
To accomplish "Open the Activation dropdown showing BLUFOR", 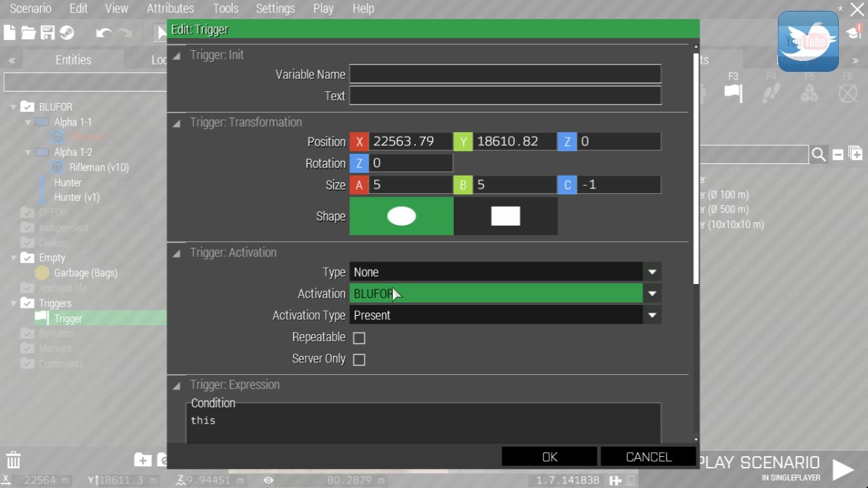I will click(x=505, y=293).
